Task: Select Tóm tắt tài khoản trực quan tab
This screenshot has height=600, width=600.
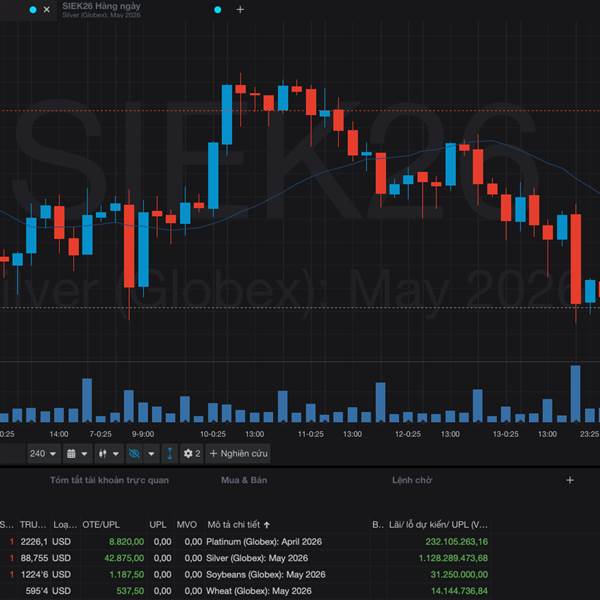Action: click(109, 480)
